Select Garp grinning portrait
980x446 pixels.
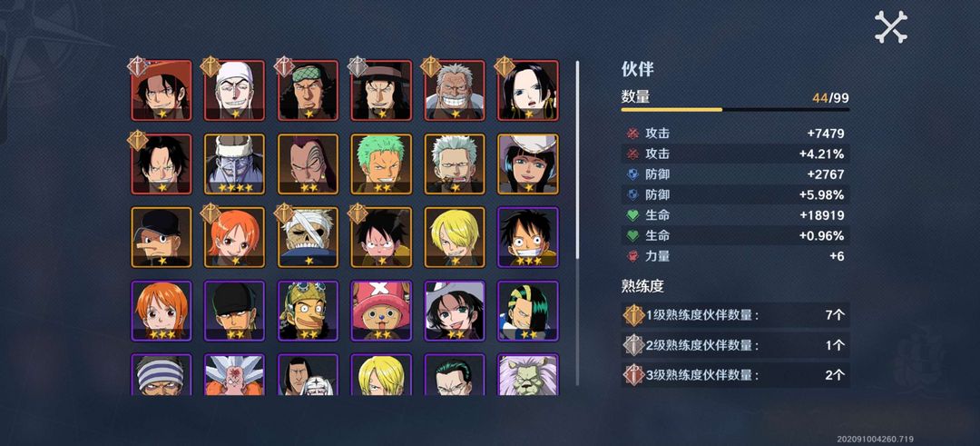pyautogui.click(x=455, y=90)
